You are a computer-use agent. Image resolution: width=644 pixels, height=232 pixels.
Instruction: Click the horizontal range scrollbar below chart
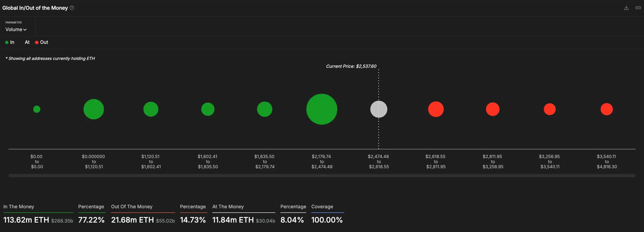point(321,175)
